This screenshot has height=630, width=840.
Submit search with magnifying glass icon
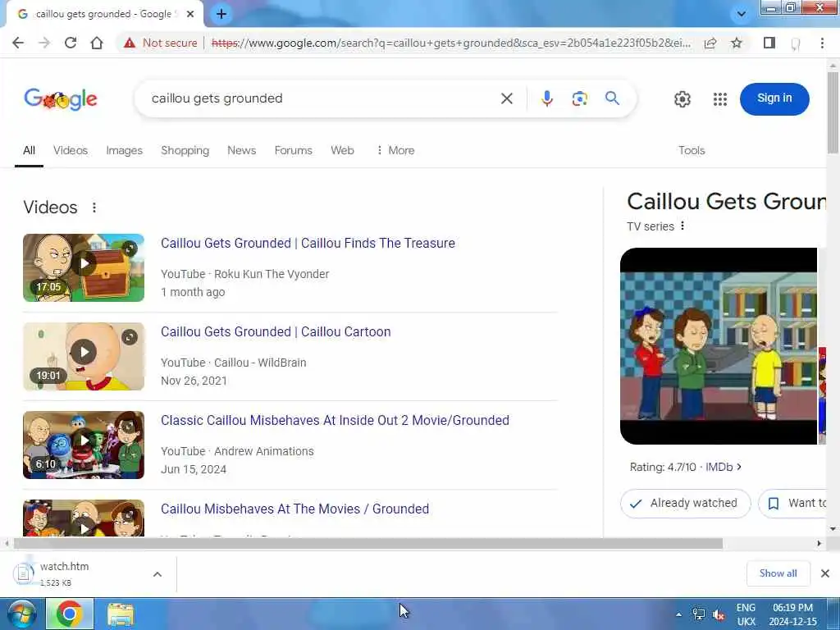612,98
